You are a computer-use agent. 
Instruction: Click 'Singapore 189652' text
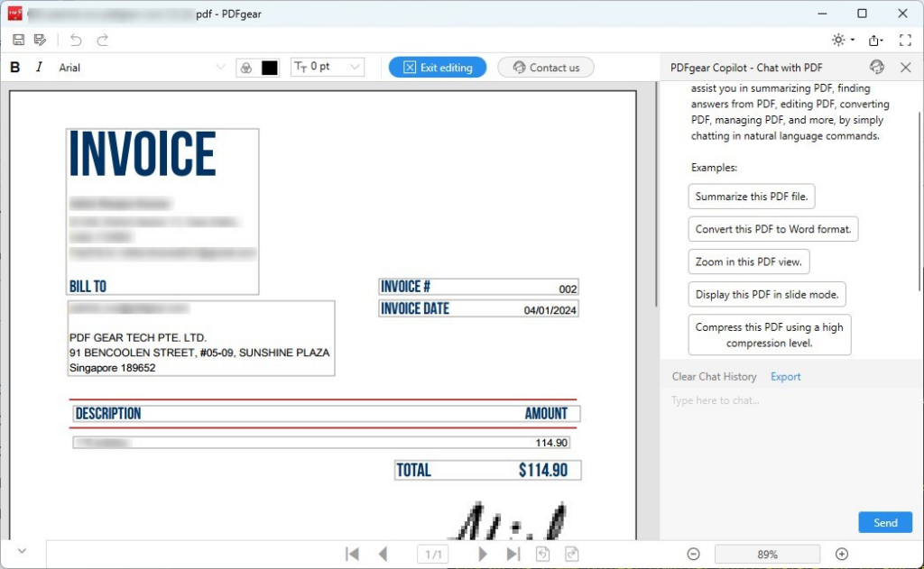click(x=113, y=368)
